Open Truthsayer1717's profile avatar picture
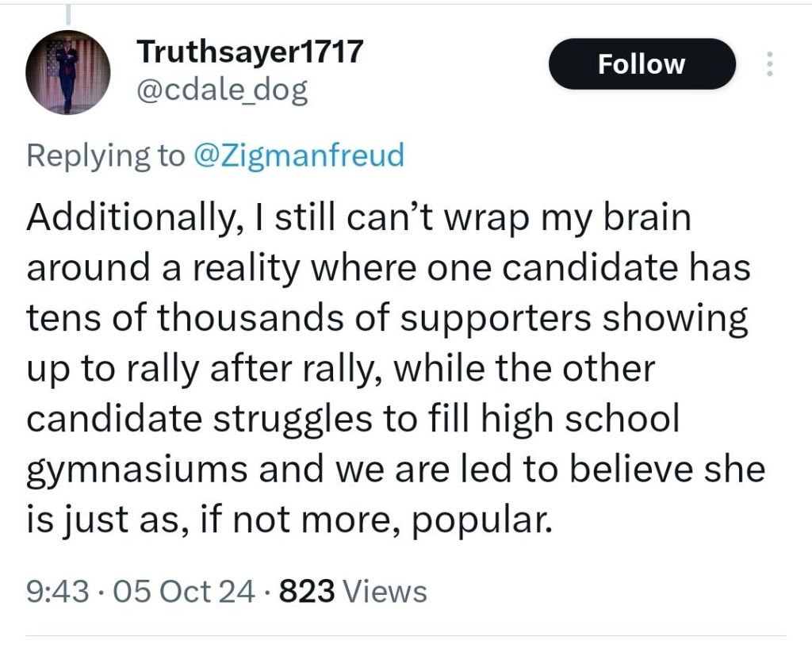 point(67,73)
